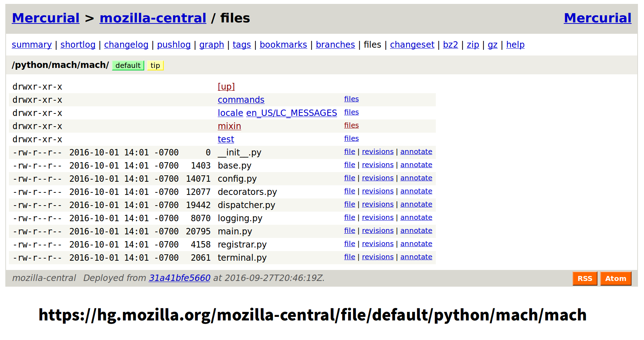This screenshot has height=340, width=644.
Task: Open file link for __init__.py
Action: [x=350, y=152]
